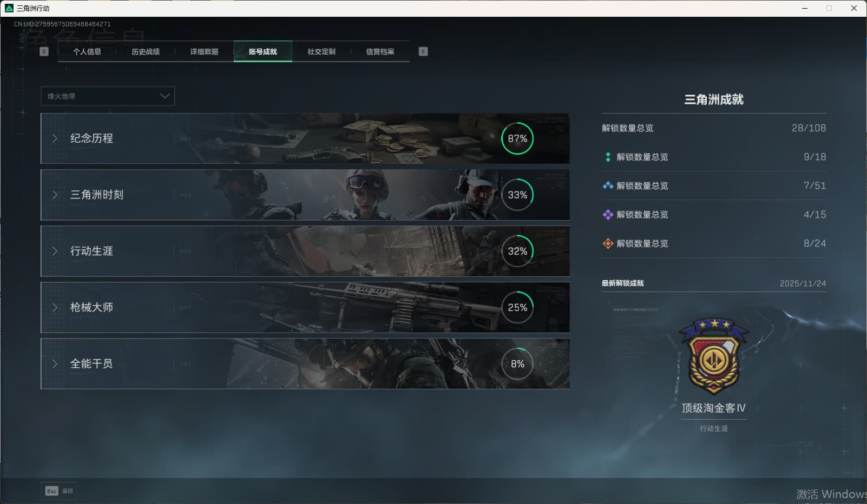Viewport: 867px width, 504px height.
Task: Switch to the 个人信息 tab
Action: [87, 51]
